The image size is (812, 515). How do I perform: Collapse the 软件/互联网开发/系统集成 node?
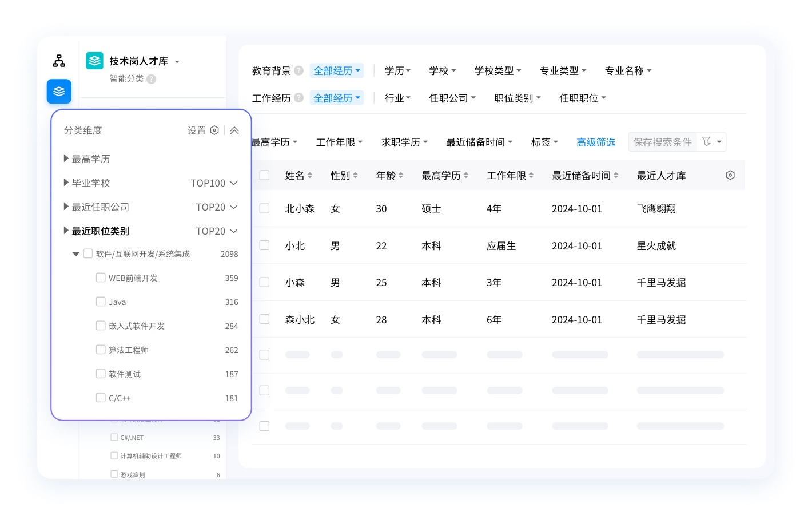click(x=75, y=254)
